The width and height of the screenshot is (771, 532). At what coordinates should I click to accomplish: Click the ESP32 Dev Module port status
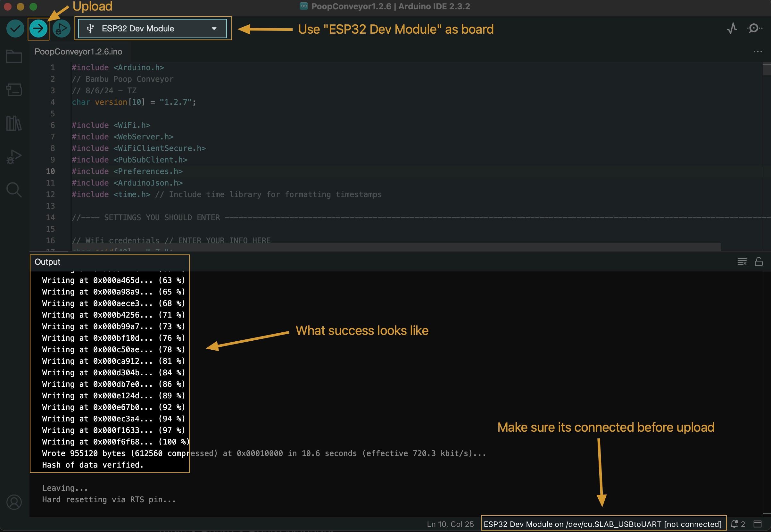602,524
